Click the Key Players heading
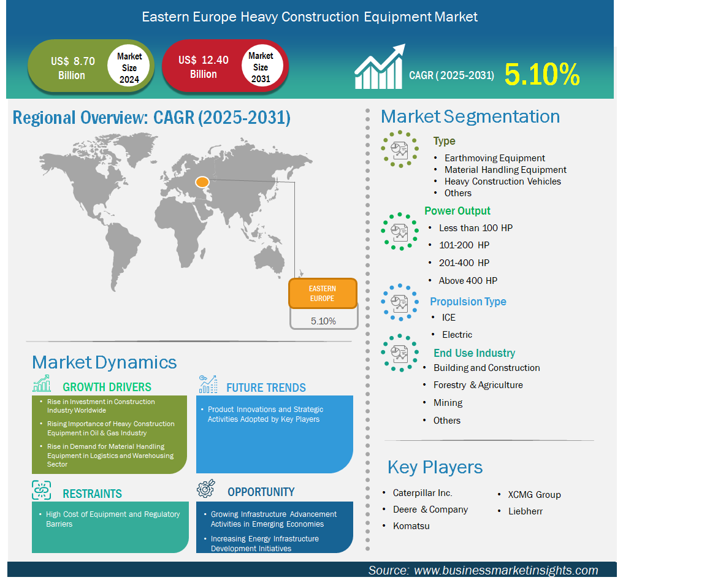The height and width of the screenshot is (588, 726). point(435,467)
